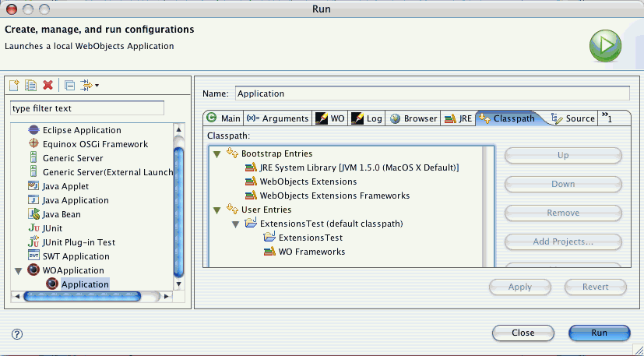
Task: Click the Apply button
Action: (x=520, y=287)
